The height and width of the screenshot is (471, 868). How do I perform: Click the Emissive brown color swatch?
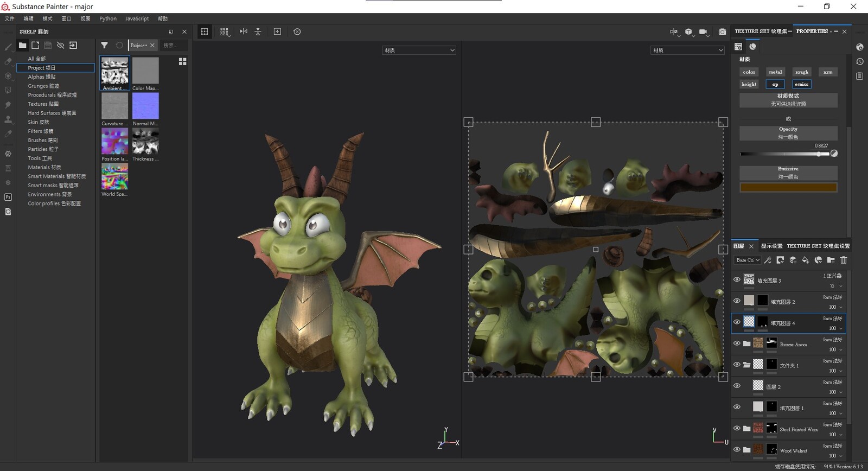coord(788,188)
